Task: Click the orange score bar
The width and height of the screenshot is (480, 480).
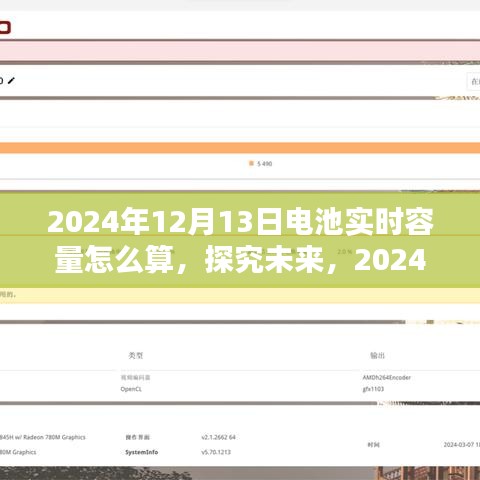Action: [240, 148]
